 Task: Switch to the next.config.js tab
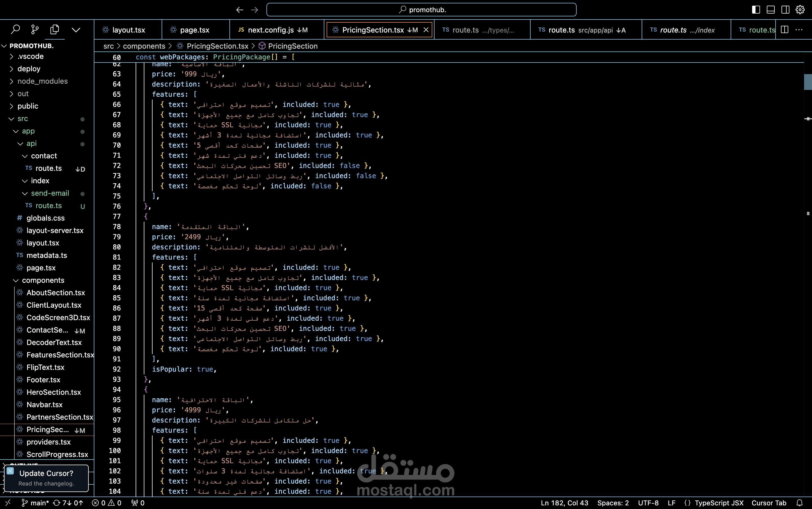[277, 30]
